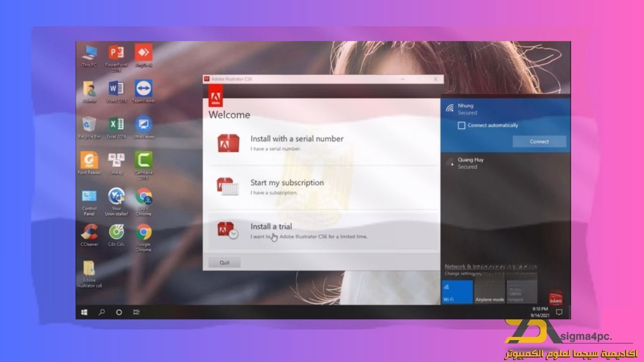Choose Install a trial option

[324, 231]
